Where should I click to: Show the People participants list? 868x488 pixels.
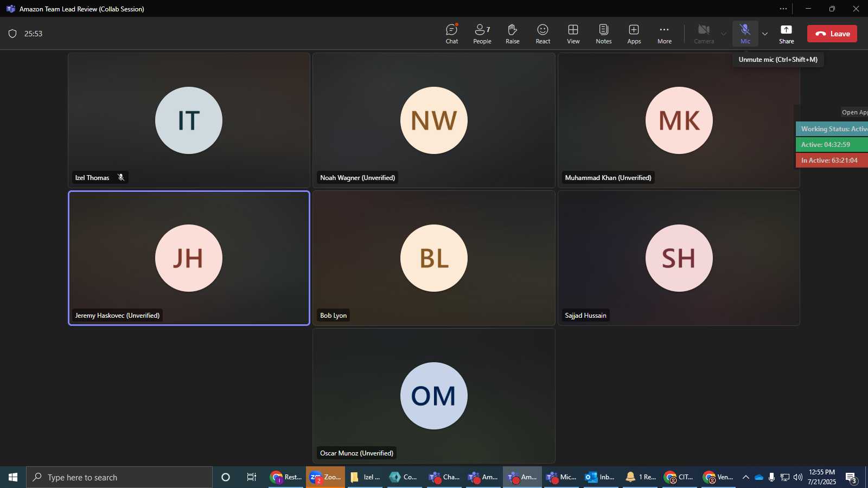click(x=482, y=34)
